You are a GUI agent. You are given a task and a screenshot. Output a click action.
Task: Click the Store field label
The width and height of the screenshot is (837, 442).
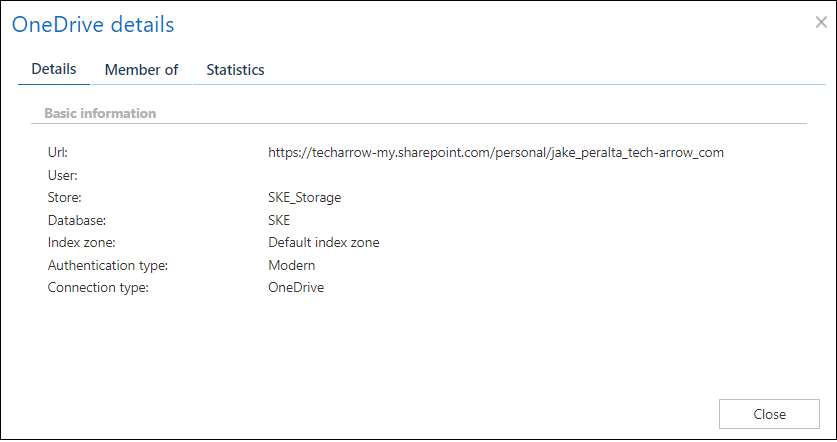pos(64,198)
